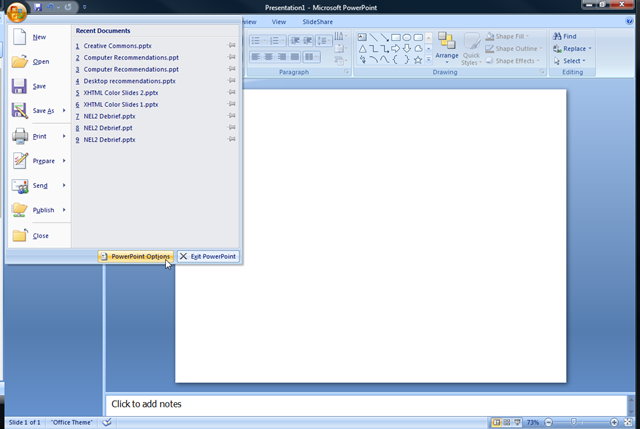640x429 pixels.
Task: Switch to the View ribbon tab
Action: pyautogui.click(x=279, y=22)
